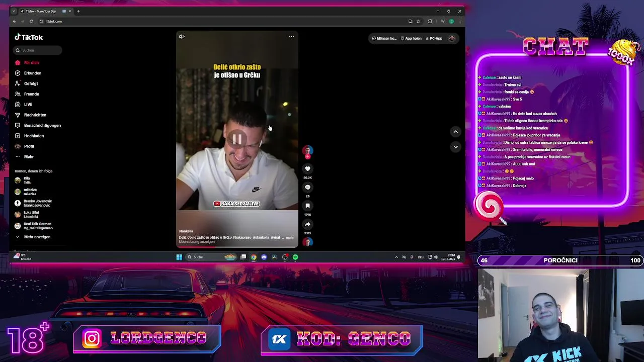Open followed account Kila

[x=23, y=180]
